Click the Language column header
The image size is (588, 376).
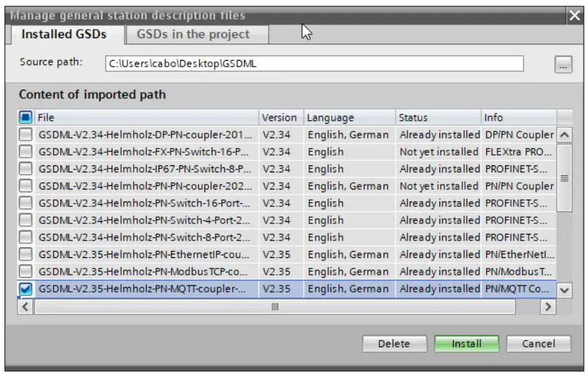(x=350, y=117)
